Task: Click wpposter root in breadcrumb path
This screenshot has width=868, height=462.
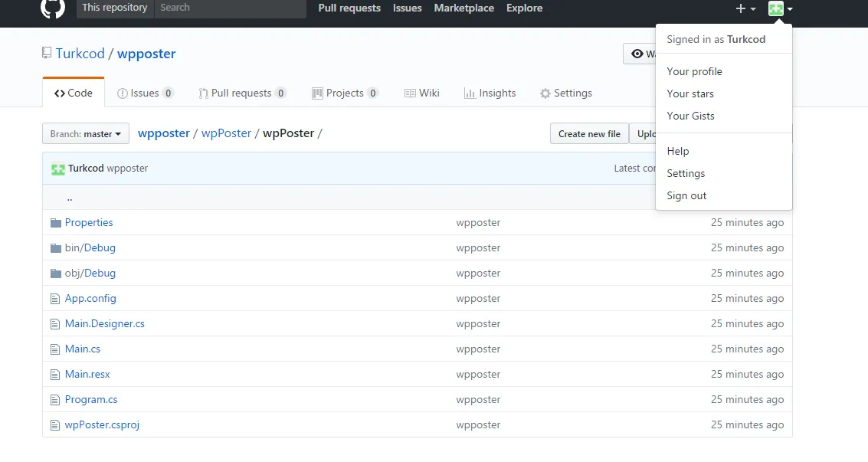Action: [x=164, y=133]
